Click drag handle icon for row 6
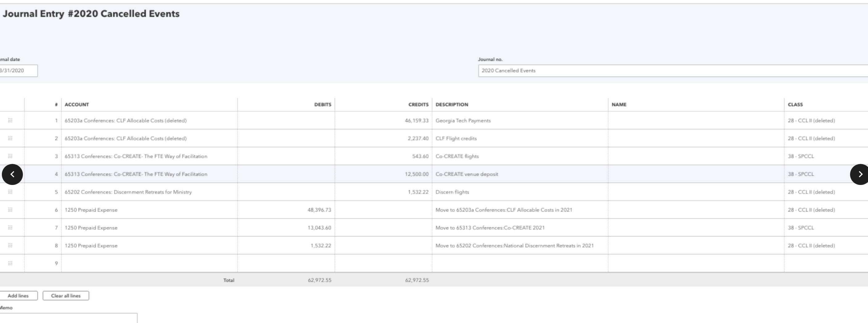The image size is (868, 323). [10, 210]
